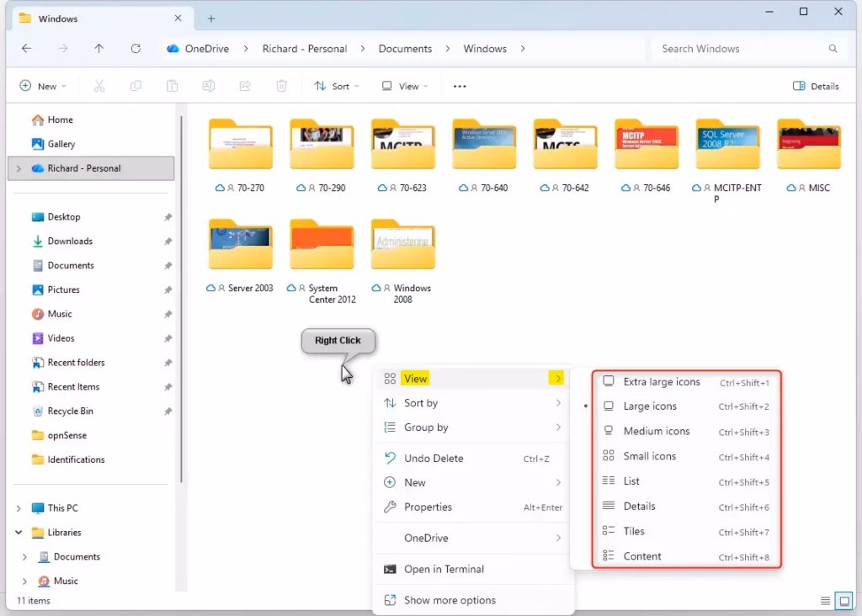Refresh the current folder view
Screen dimensions: 862x616
tap(136, 48)
